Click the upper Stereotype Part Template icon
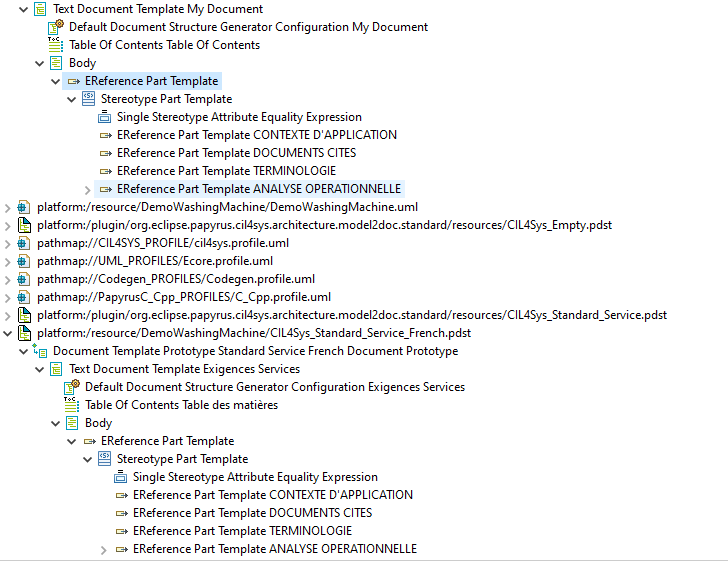The width and height of the screenshot is (728, 561). [88, 98]
